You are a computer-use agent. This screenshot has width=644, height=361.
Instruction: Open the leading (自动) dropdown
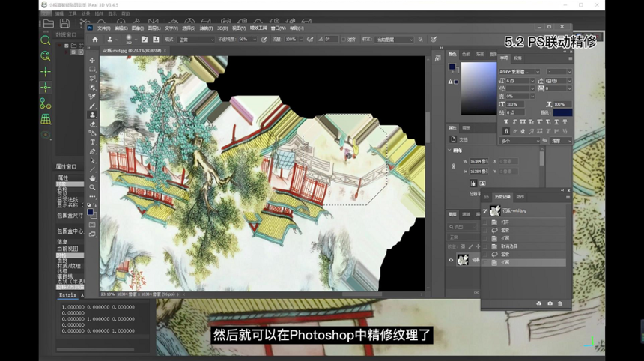[x=569, y=81]
